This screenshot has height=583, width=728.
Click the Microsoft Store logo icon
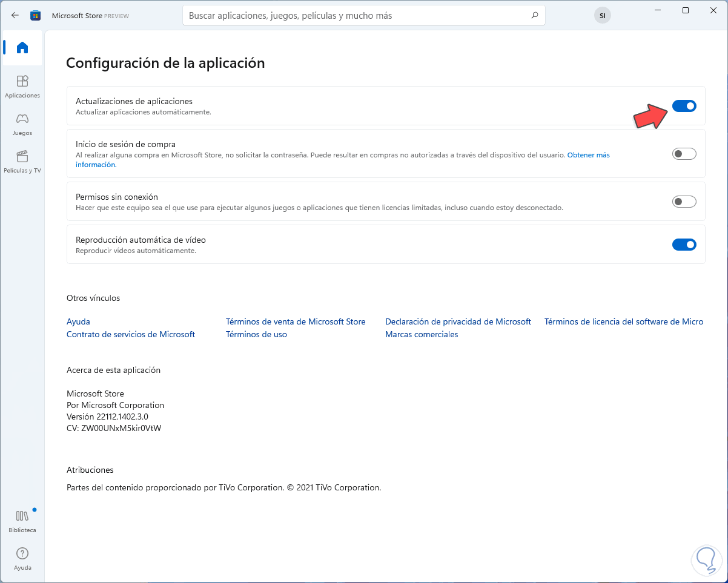[x=36, y=15]
